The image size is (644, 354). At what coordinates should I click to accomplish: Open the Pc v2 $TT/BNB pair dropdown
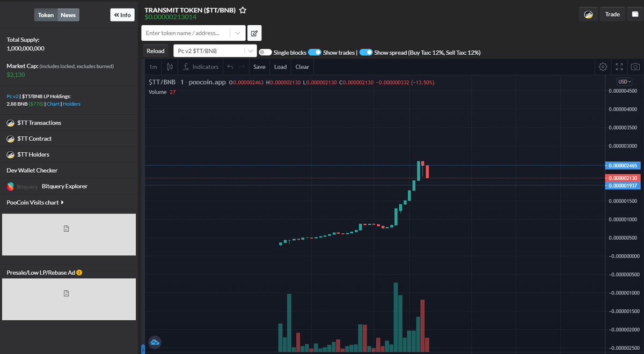[215, 51]
